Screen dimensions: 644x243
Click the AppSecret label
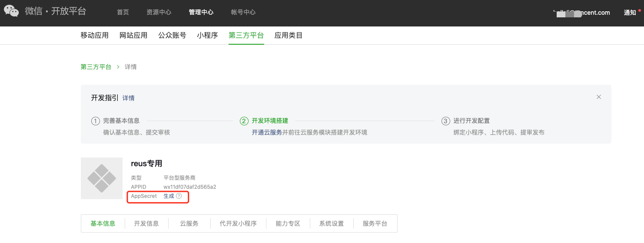(144, 196)
